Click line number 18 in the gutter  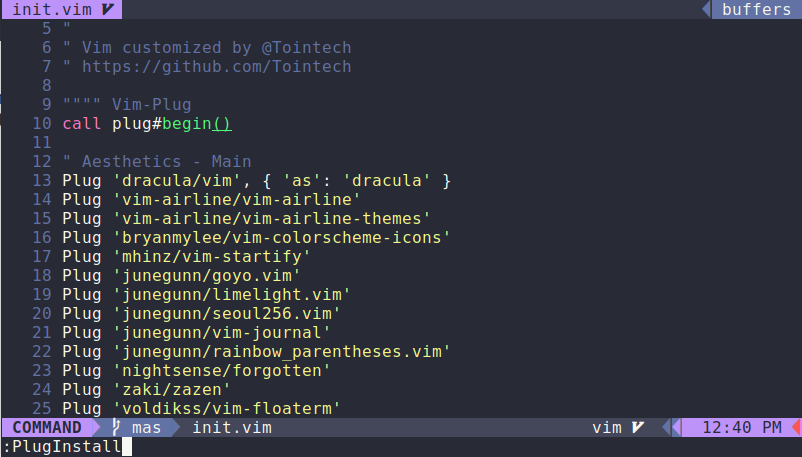pyautogui.click(x=42, y=275)
